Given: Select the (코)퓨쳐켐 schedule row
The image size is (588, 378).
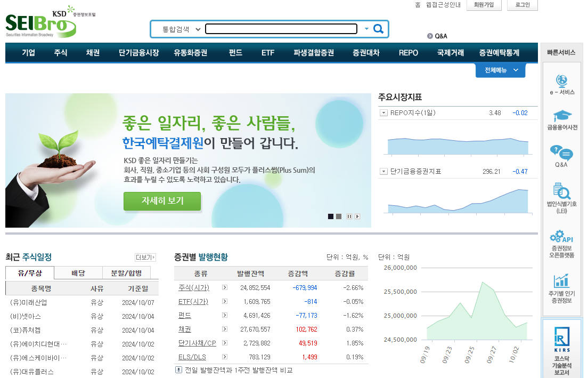Looking at the screenshot, I should (x=82, y=331).
